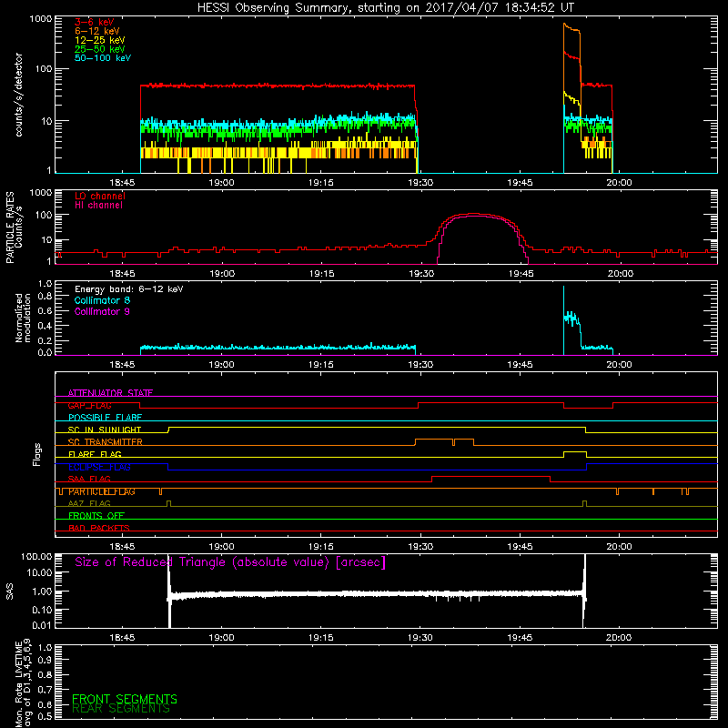This screenshot has width=728, height=728.
Task: Click the 18:45 tick under the particle rates plot
Action: 122,274
